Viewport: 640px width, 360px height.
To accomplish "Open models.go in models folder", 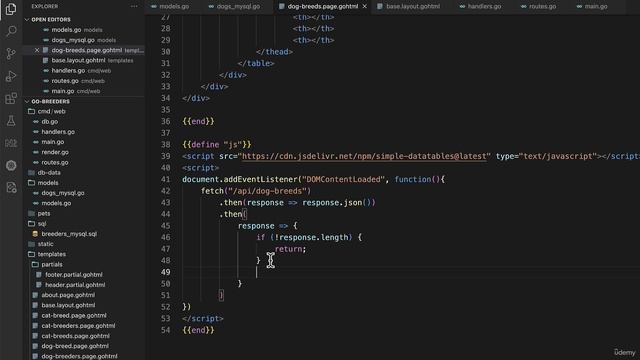I will click(x=56, y=203).
